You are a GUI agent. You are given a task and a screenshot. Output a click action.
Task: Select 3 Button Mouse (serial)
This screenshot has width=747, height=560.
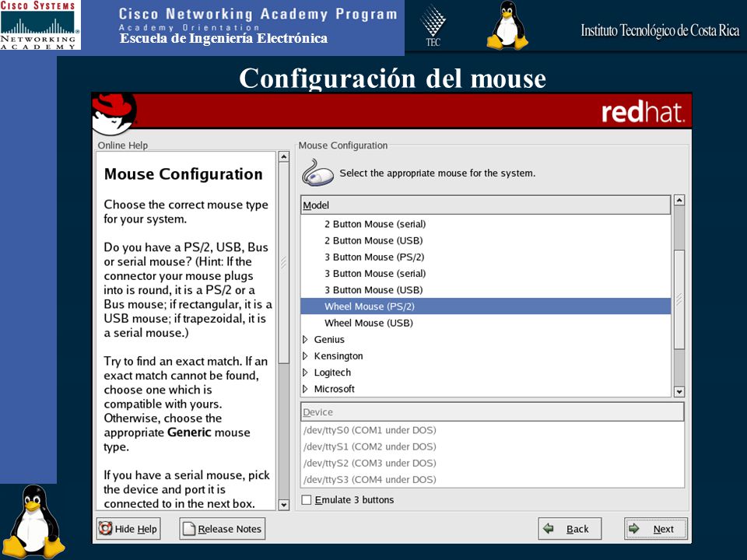486,273
